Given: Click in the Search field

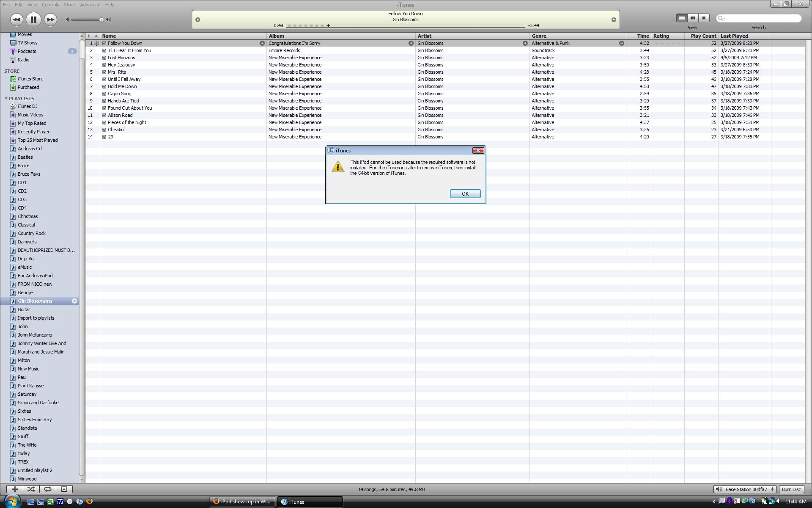Looking at the screenshot, I should (x=759, y=18).
